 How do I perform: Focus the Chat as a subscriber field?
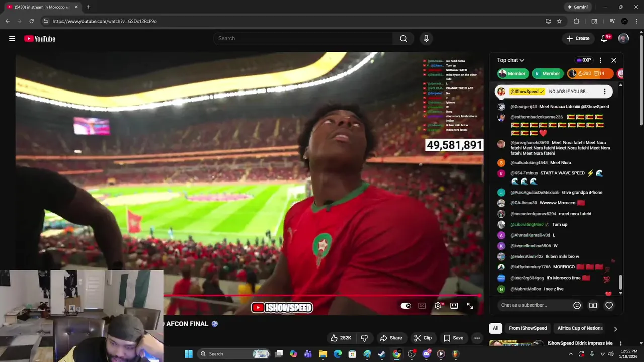click(x=534, y=305)
